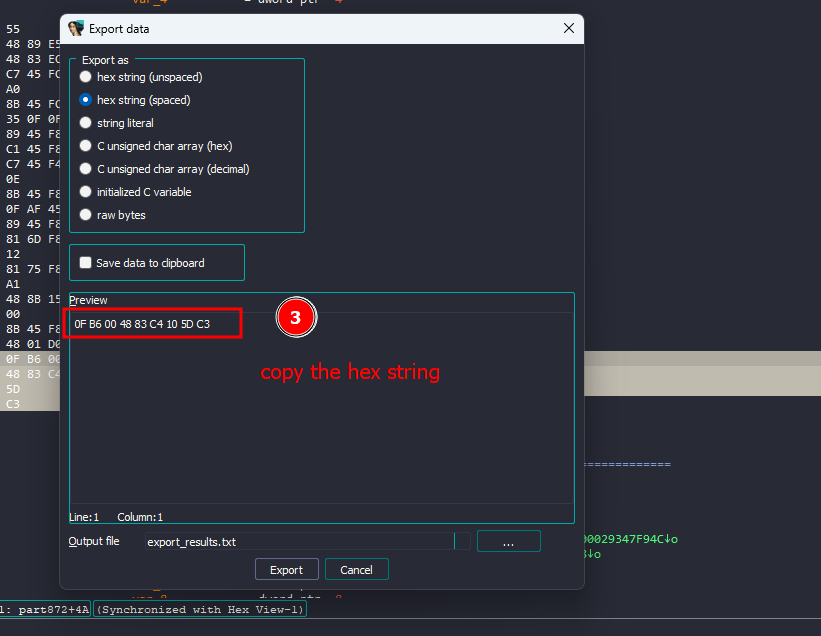821x636 pixels.
Task: Click the Synchronized with Hex View-1 status label
Action: 200,609
